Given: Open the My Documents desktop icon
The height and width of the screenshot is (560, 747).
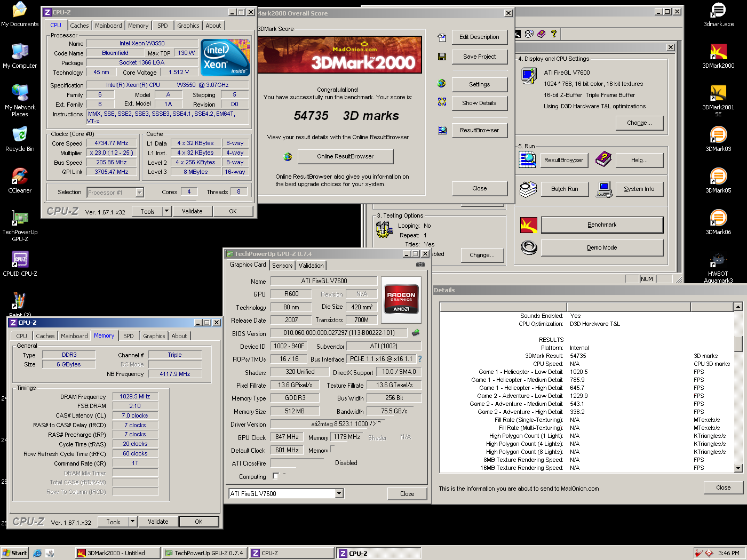Looking at the screenshot, I should tap(20, 14).
